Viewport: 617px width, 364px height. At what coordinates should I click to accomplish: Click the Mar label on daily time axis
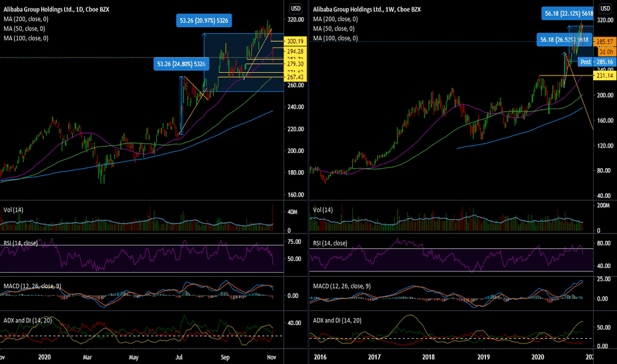tap(87, 357)
